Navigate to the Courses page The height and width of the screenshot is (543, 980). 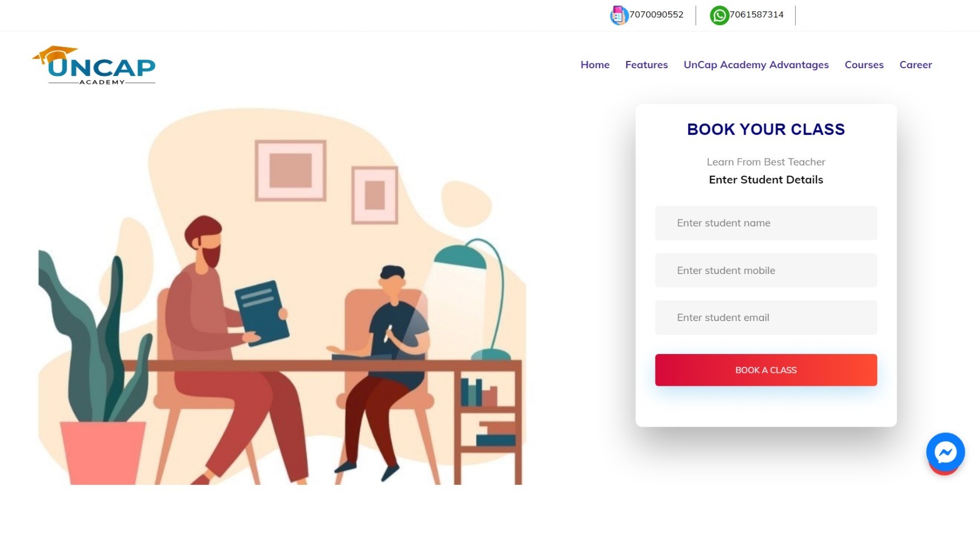pyautogui.click(x=864, y=65)
